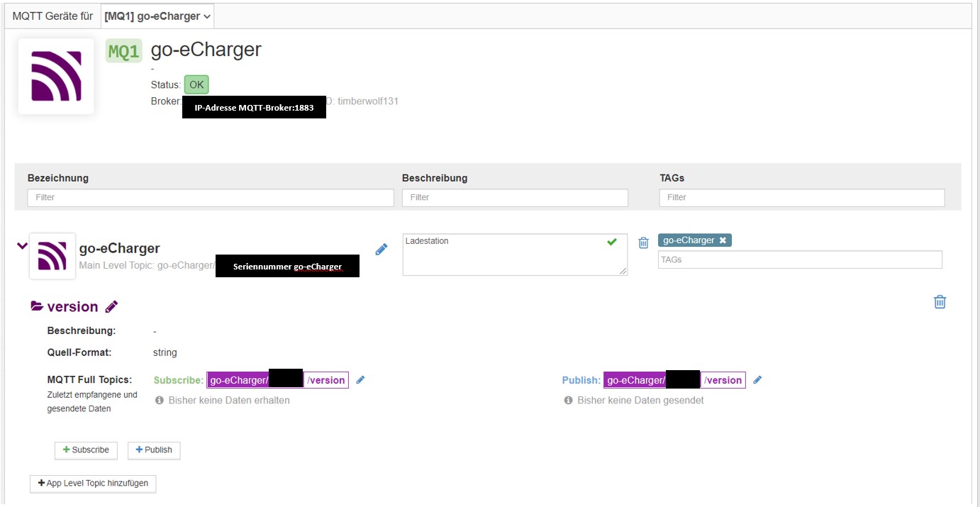Collapse the go-eCharger device row chevron
Image resolution: width=980 pixels, height=507 pixels.
[x=22, y=246]
